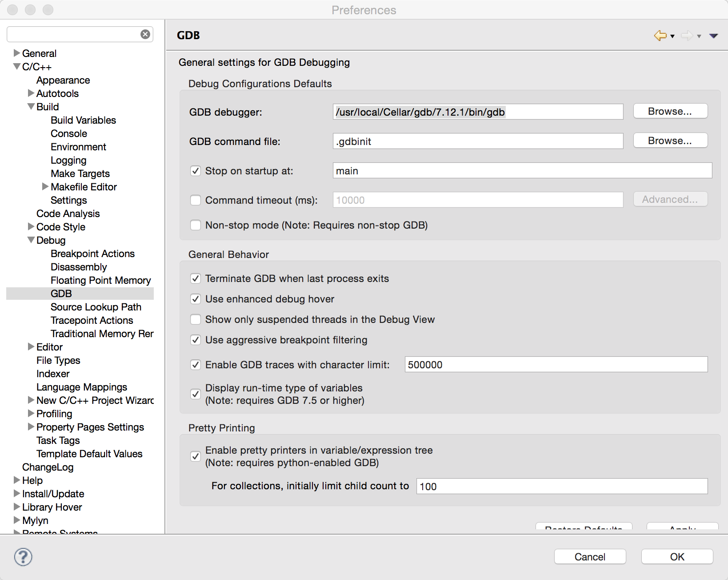Expand Property Pages Settings node
728x580 pixels.
31,427
